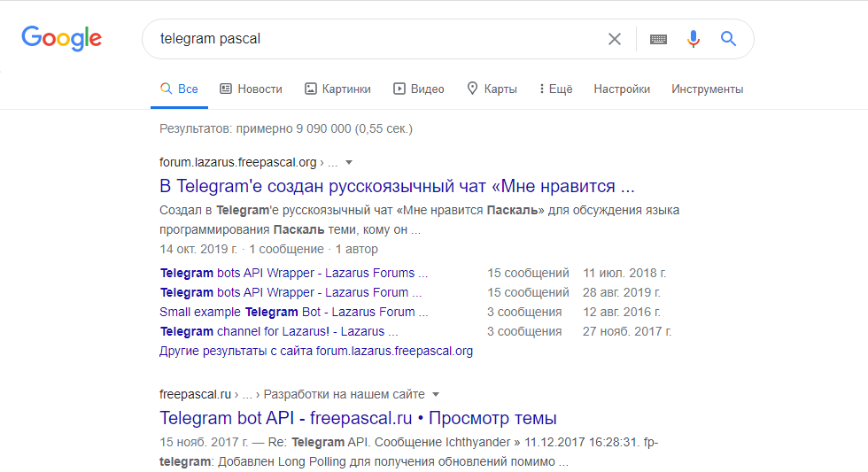Viewport: 868px width, 472px height.
Task: Clear the search query with X icon
Action: pyautogui.click(x=615, y=39)
